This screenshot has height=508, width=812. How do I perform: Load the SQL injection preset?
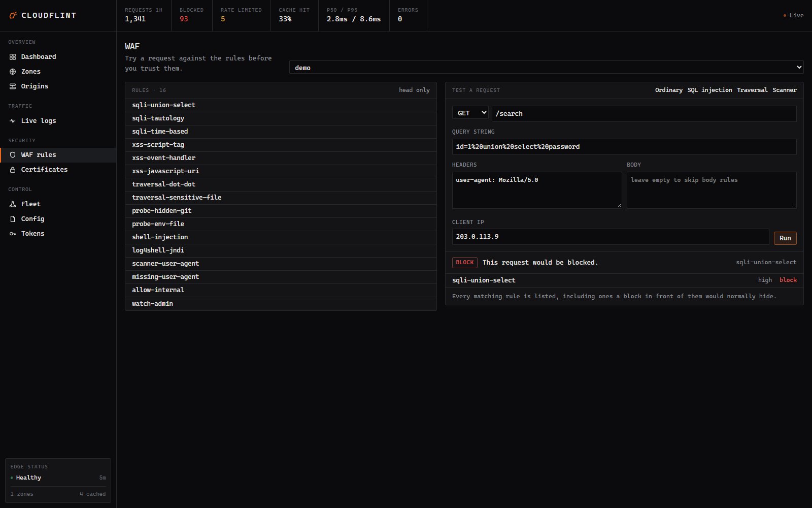(x=709, y=90)
